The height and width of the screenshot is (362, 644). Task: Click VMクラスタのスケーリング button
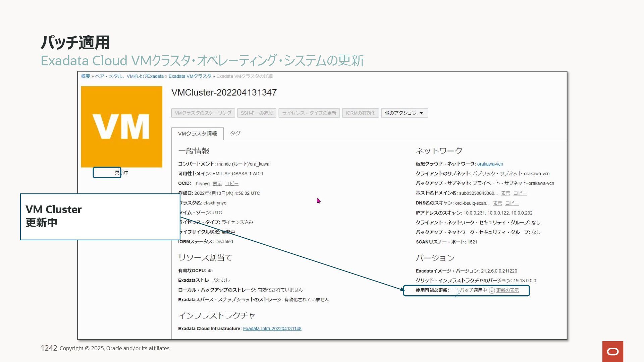point(203,113)
